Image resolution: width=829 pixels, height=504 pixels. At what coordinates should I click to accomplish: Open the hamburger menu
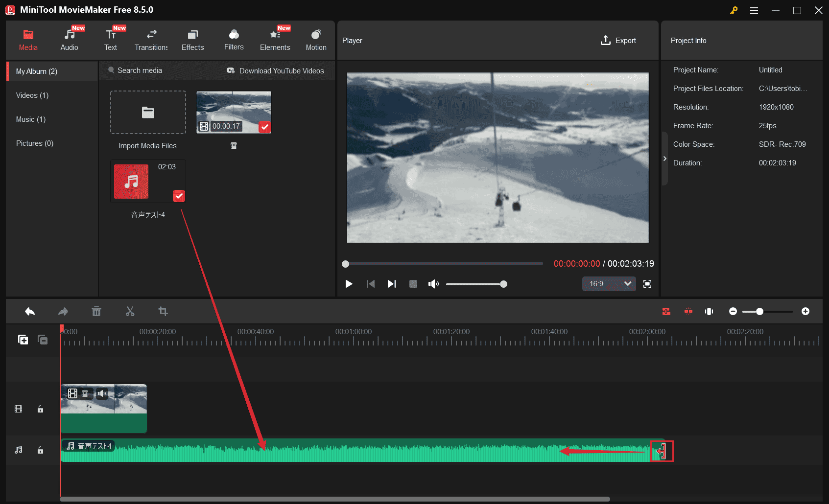(x=754, y=10)
